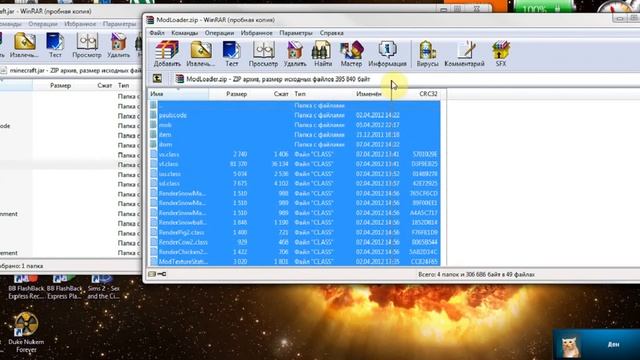This screenshot has height=360, width=640.
Task: Select the item folder row
Action: pos(295,135)
